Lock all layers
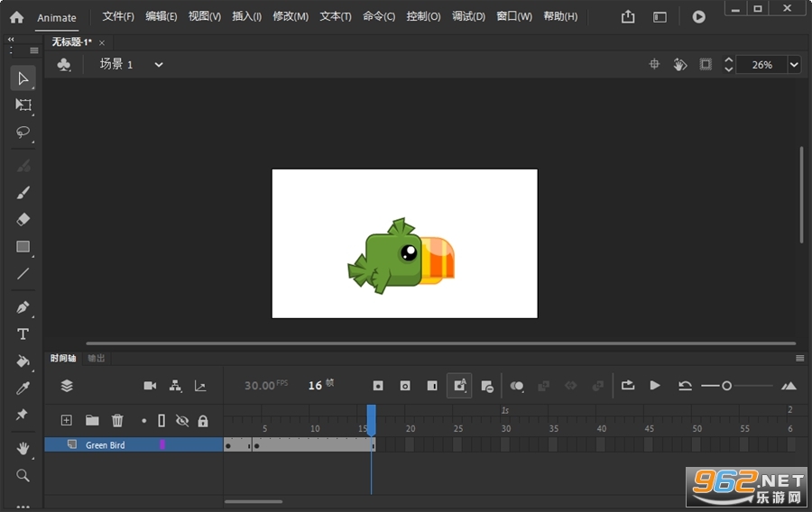This screenshot has height=512, width=812. [203, 421]
